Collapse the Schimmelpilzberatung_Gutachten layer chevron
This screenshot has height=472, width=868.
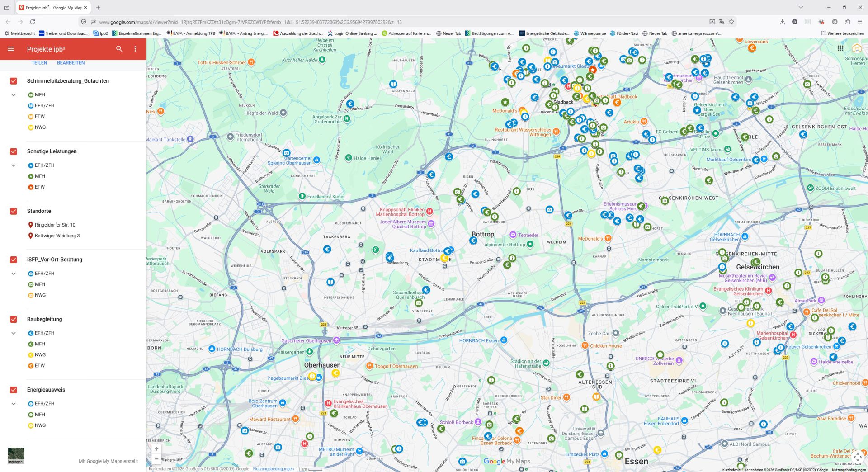click(x=14, y=95)
